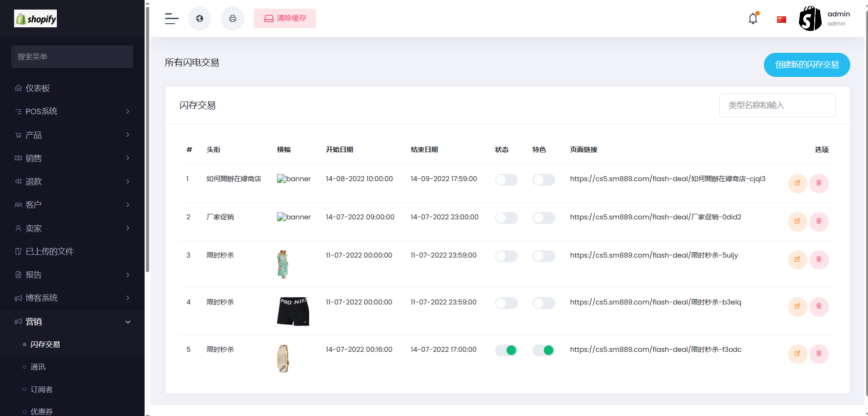
Task: Edit the 如何開辦在線商店 flash deal
Action: (x=797, y=183)
